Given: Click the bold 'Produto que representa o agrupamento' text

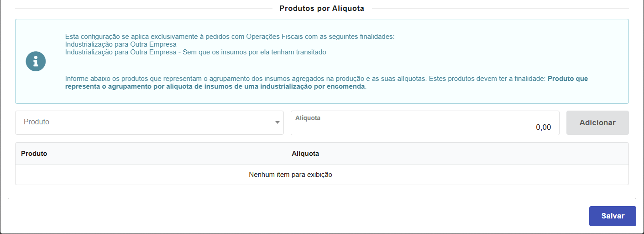Looking at the screenshot, I should [x=567, y=79].
